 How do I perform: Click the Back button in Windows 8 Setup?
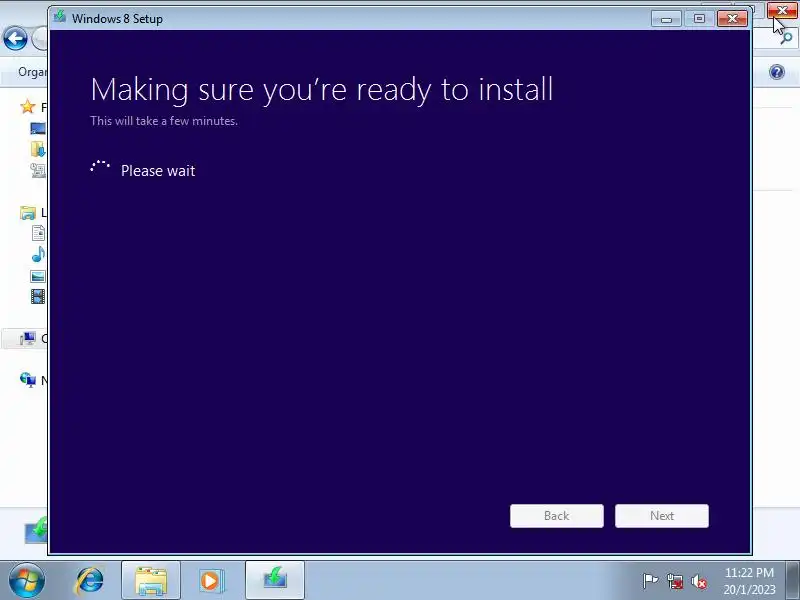[x=557, y=516]
